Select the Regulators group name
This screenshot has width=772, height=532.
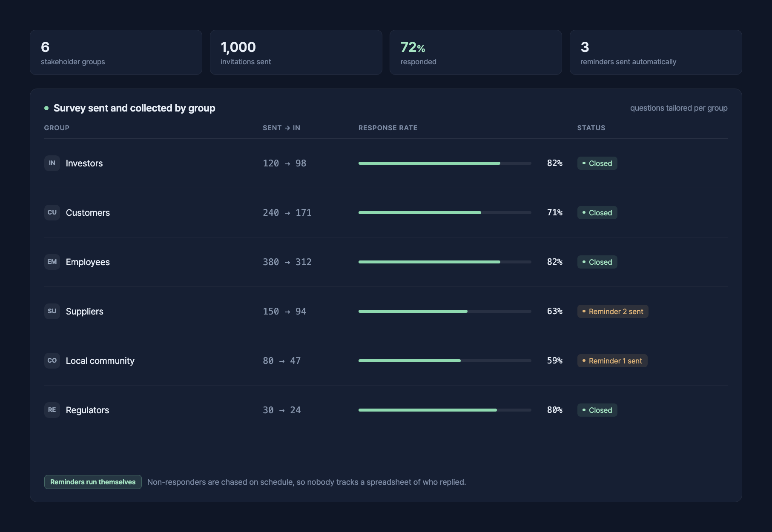point(87,410)
